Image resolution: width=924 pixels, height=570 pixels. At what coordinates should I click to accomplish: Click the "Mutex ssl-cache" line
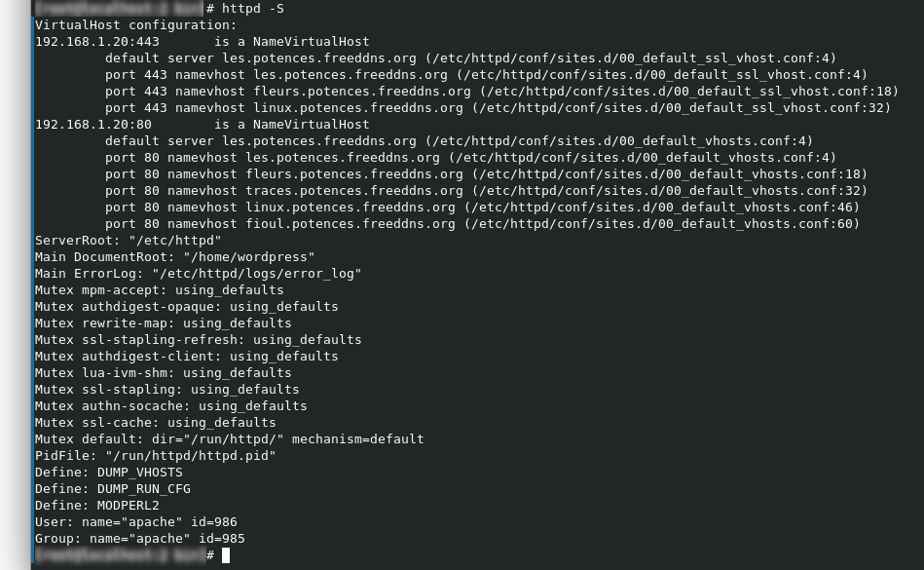(x=155, y=423)
